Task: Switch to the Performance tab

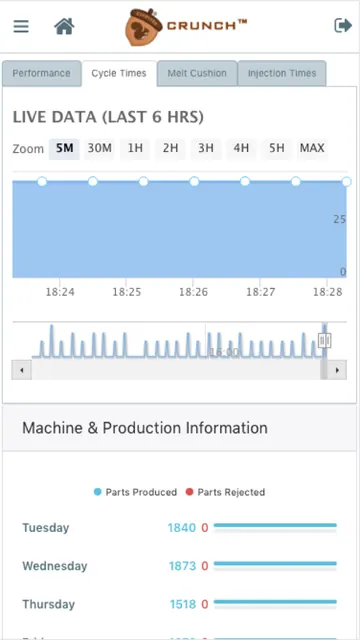Action: point(41,73)
